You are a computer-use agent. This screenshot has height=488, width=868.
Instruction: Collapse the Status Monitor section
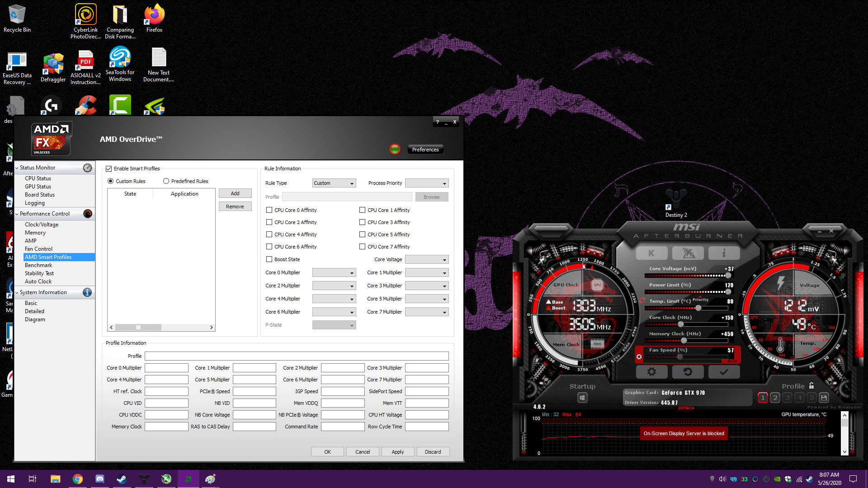17,168
